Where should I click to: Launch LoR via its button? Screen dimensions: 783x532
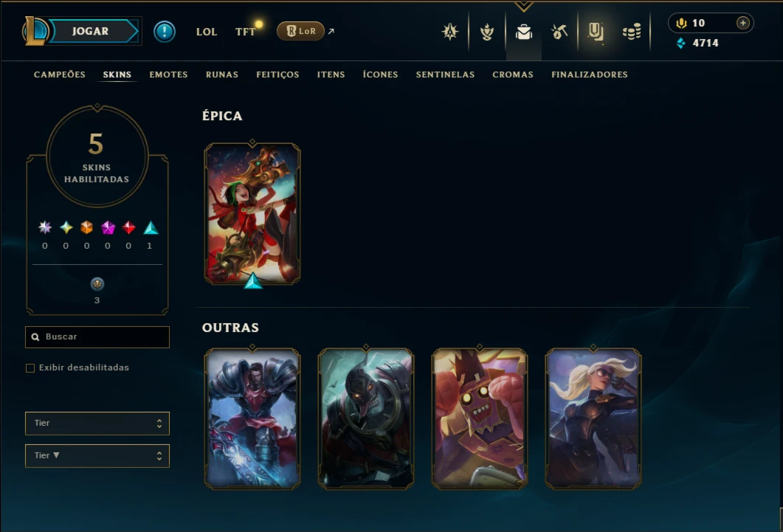[300, 31]
